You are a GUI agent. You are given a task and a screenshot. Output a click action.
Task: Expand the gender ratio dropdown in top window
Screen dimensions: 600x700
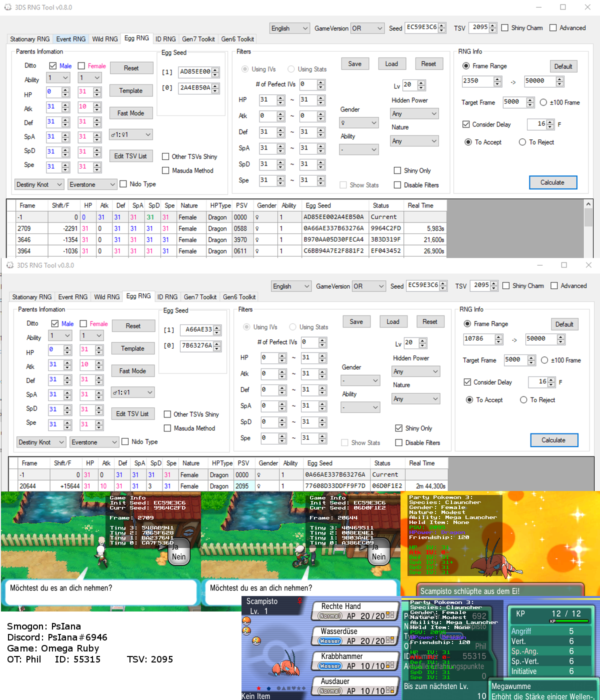click(131, 134)
